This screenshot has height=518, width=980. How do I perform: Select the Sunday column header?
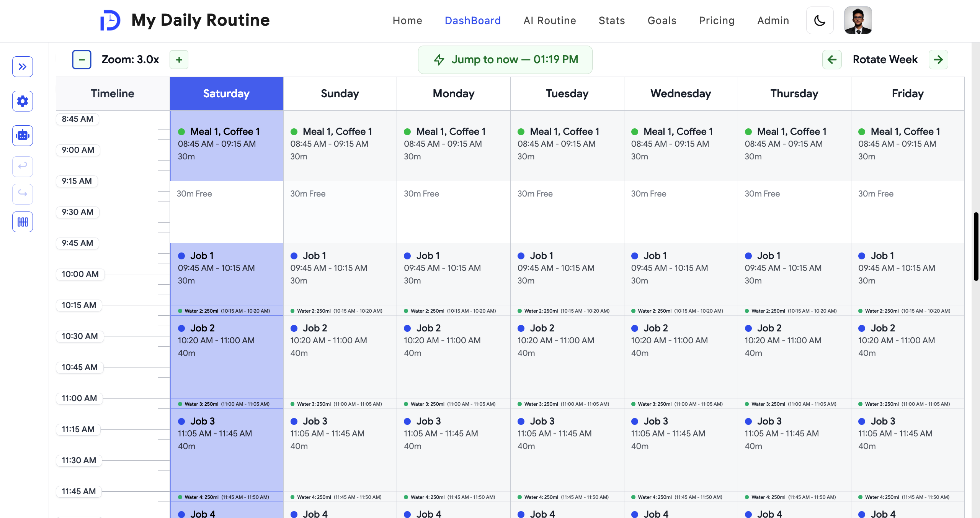(340, 93)
